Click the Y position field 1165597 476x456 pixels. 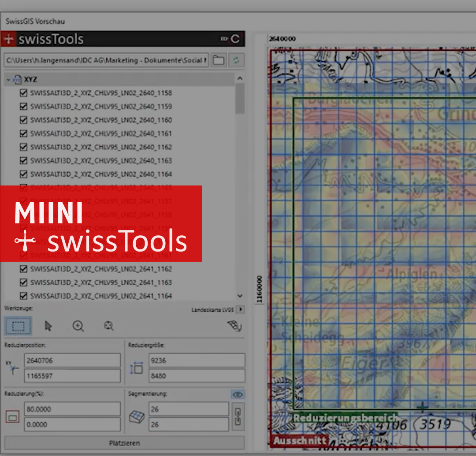[72, 376]
